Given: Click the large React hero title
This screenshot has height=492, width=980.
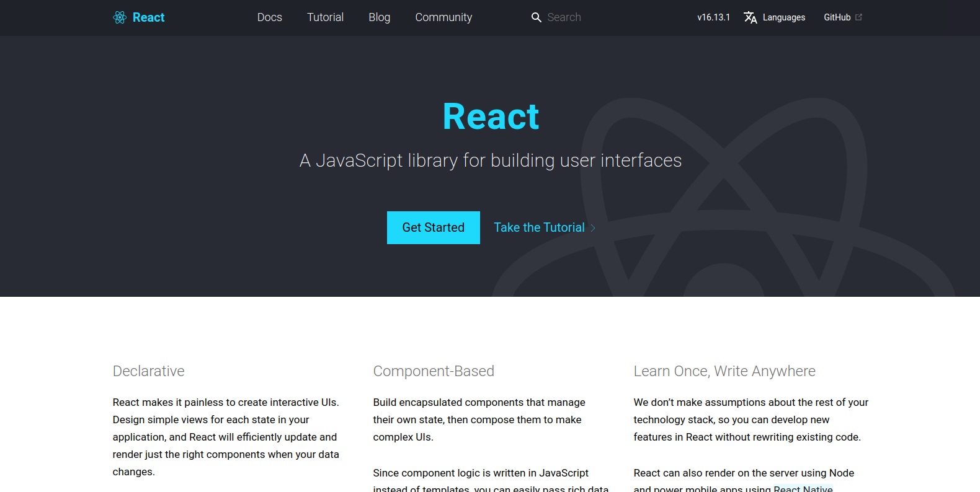Looking at the screenshot, I should click(491, 116).
